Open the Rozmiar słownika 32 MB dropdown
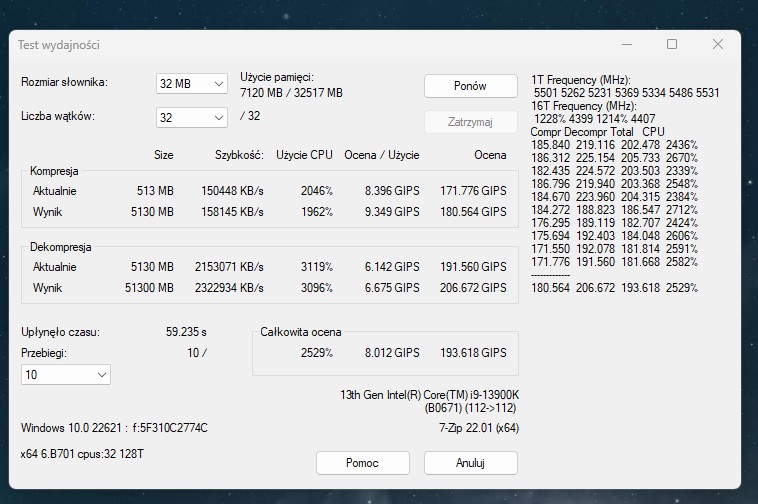Screen dimensions: 758x504 coord(192,84)
